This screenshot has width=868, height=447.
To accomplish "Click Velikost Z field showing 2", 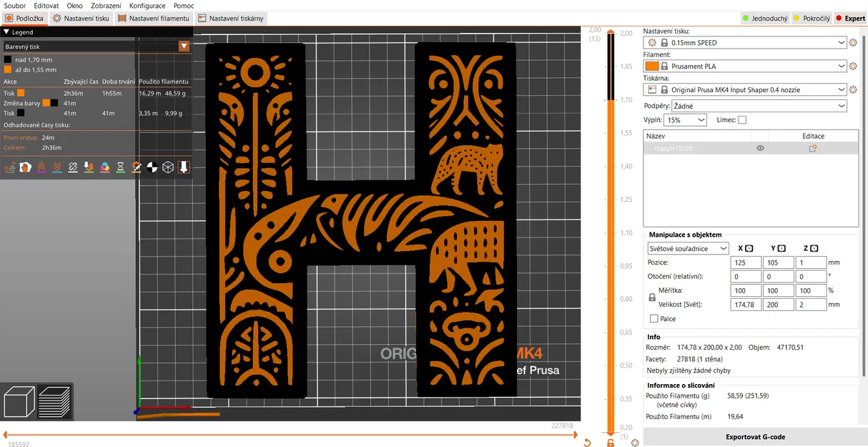I will [x=811, y=305].
